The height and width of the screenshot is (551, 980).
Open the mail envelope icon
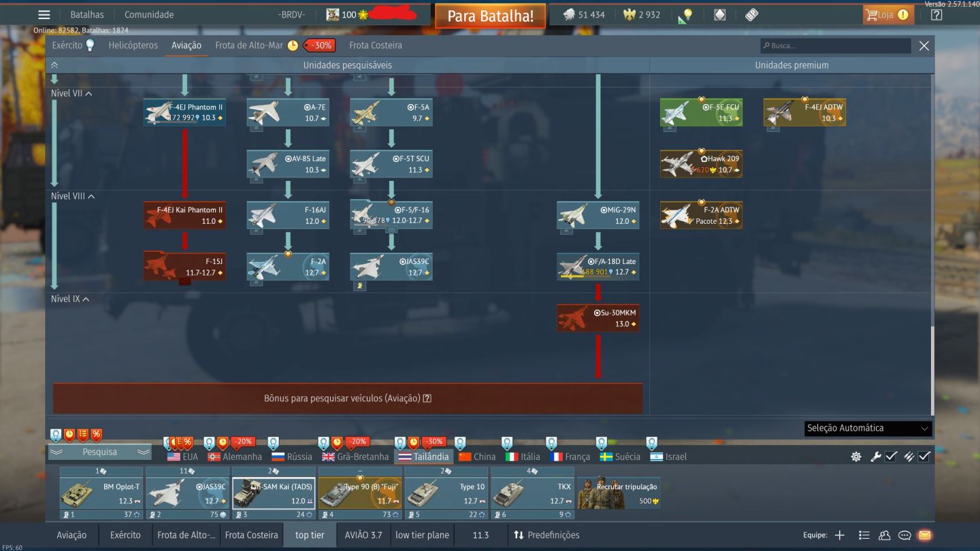[x=924, y=535]
